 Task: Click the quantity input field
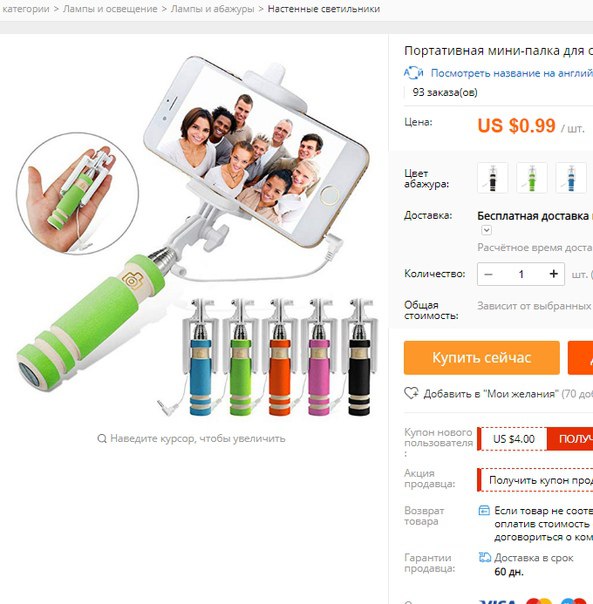coord(521,274)
